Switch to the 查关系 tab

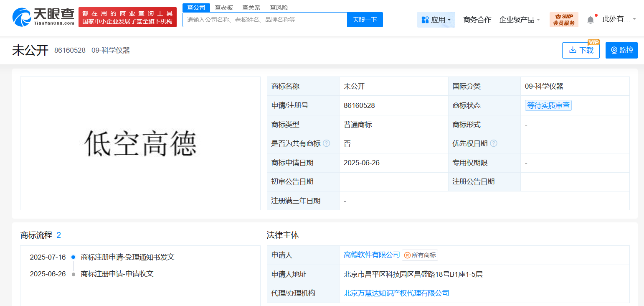[251, 8]
